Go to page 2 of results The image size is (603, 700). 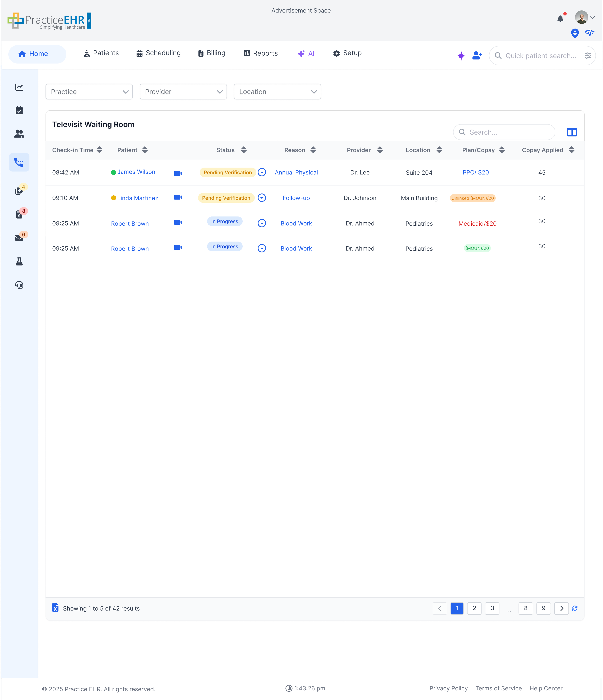[x=474, y=608]
